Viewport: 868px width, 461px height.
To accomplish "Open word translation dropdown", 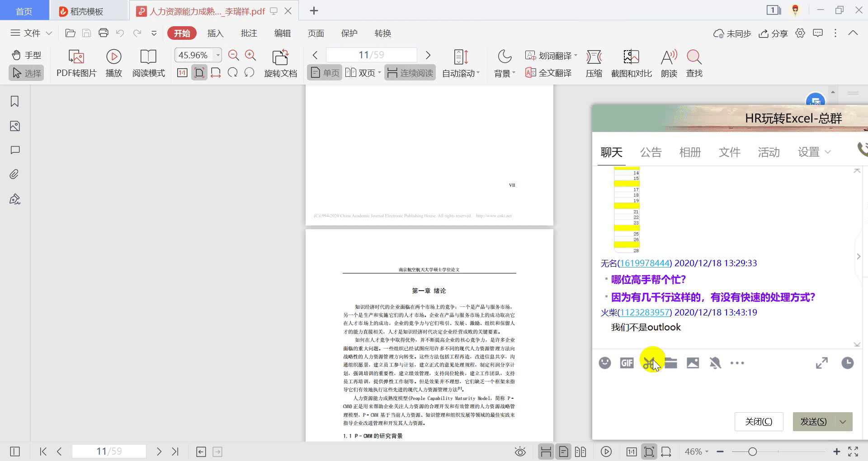I will point(551,56).
